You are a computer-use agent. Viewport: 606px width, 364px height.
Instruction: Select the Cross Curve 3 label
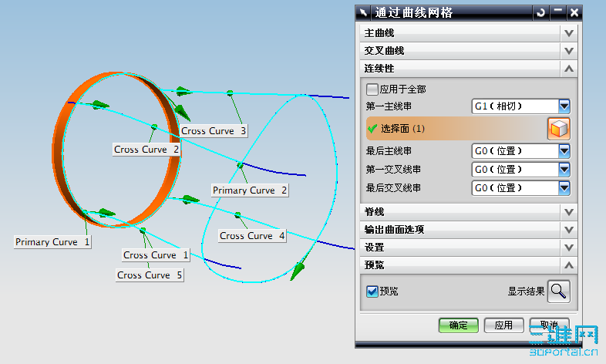coord(214,131)
